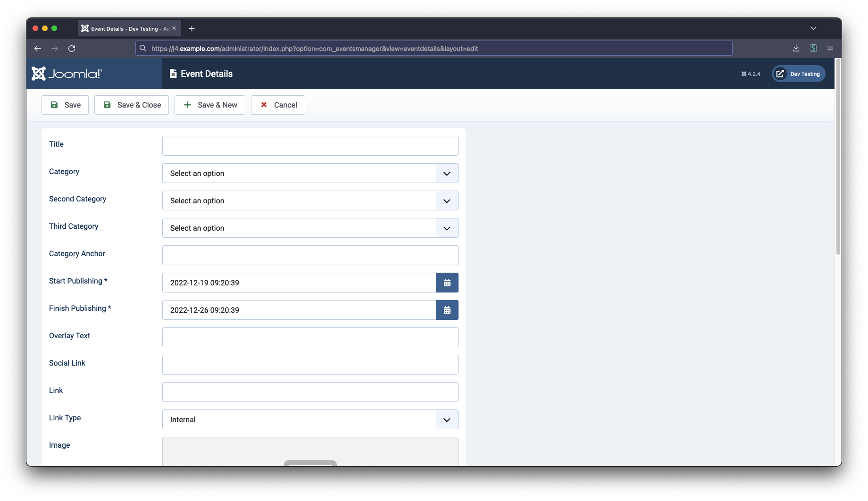This screenshot has height=501, width=868.
Task: Open the Start Publishing calendar picker
Action: tap(447, 283)
